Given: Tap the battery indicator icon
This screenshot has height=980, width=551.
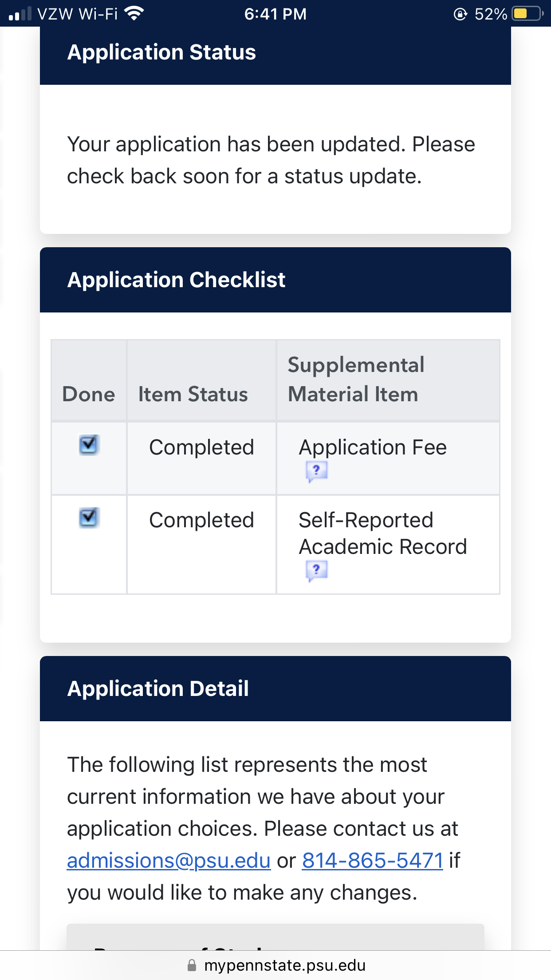Looking at the screenshot, I should coord(527,14).
